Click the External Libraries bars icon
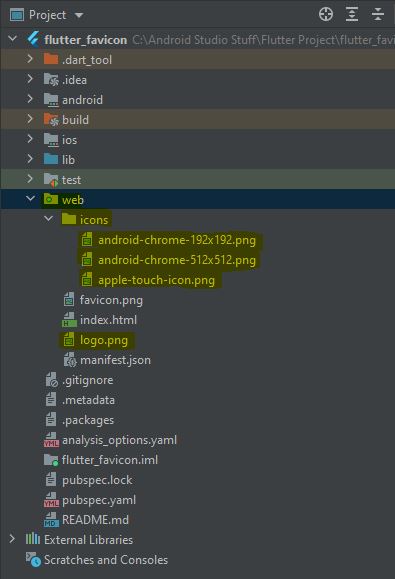395x579 pixels. (x=32, y=539)
